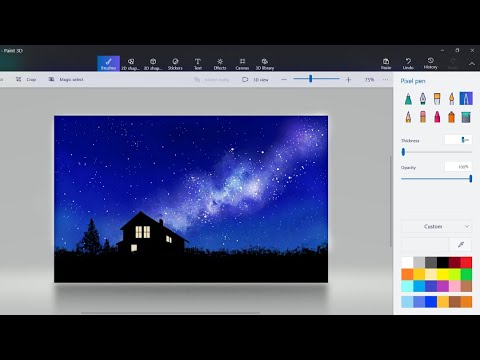480x360 pixels.
Task: Select the Fill bucket tool
Action: tap(466, 117)
